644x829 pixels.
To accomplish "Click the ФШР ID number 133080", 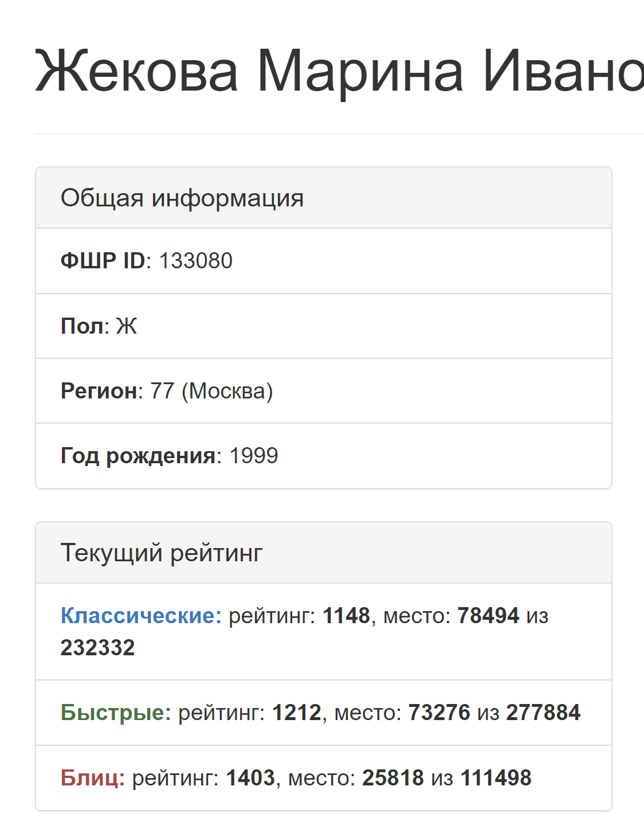I will pos(196,261).
